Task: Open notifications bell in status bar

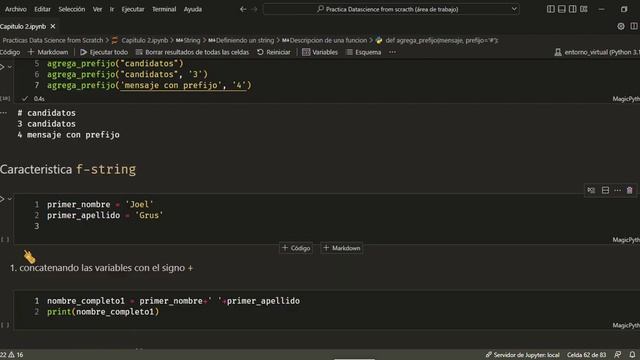Action: click(x=632, y=355)
